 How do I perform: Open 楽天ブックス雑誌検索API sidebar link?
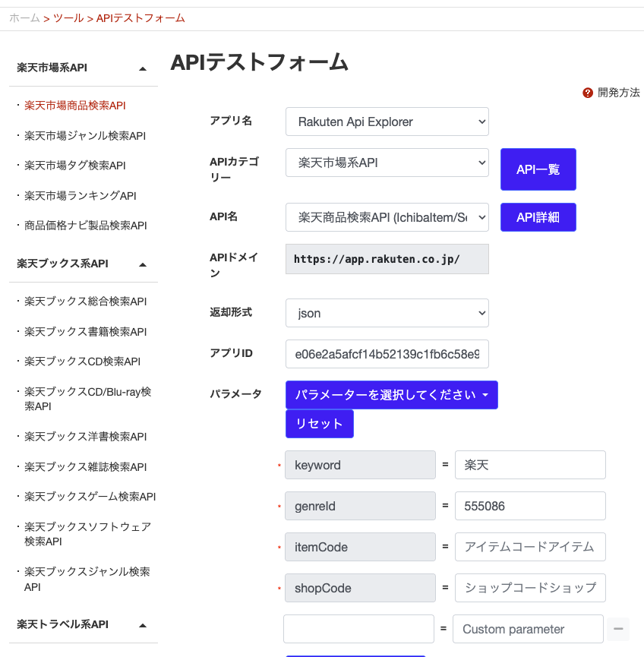point(86,467)
